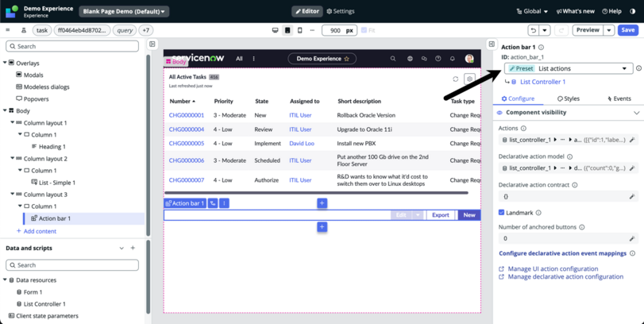Image resolution: width=644 pixels, height=324 pixels.
Task: Open Manage UI action configuration link
Action: pos(553,268)
